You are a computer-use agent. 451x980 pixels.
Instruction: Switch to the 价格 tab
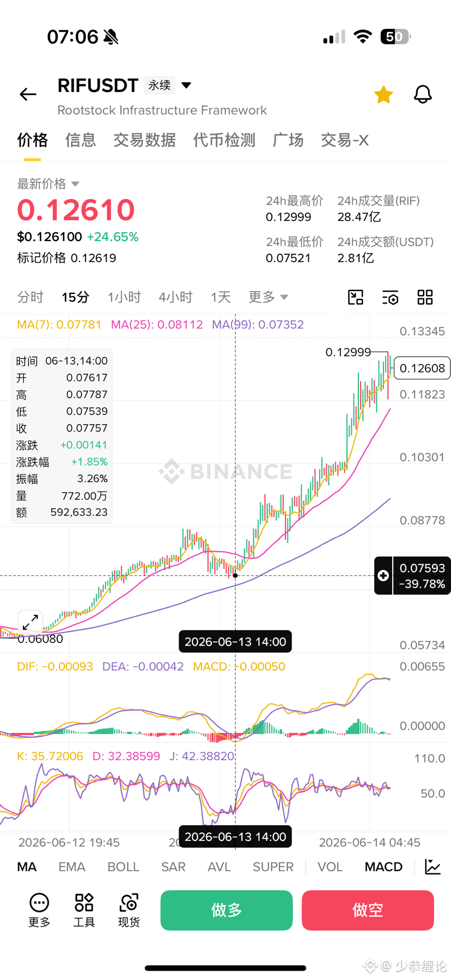[32, 140]
